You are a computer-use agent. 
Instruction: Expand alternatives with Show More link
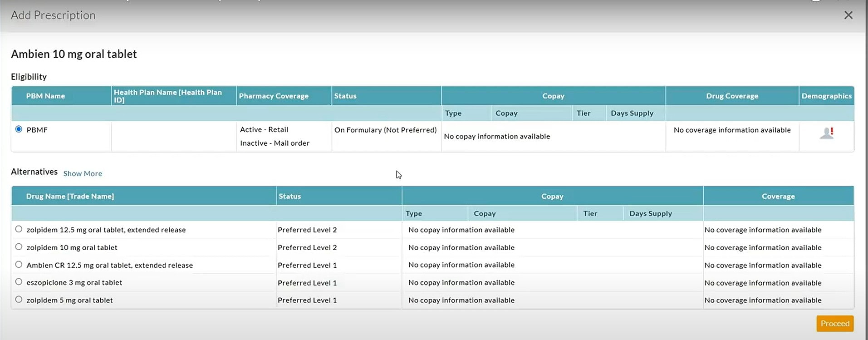coord(83,173)
